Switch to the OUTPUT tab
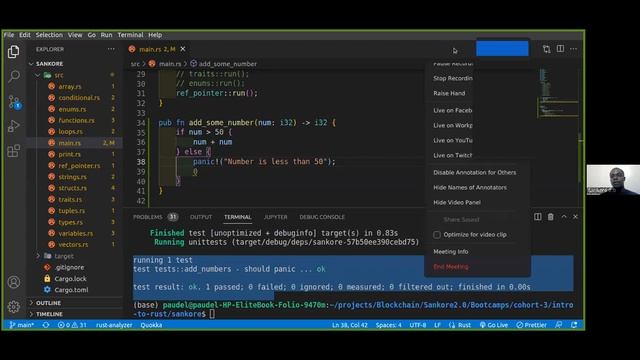This screenshot has width=640, height=360. [x=201, y=217]
